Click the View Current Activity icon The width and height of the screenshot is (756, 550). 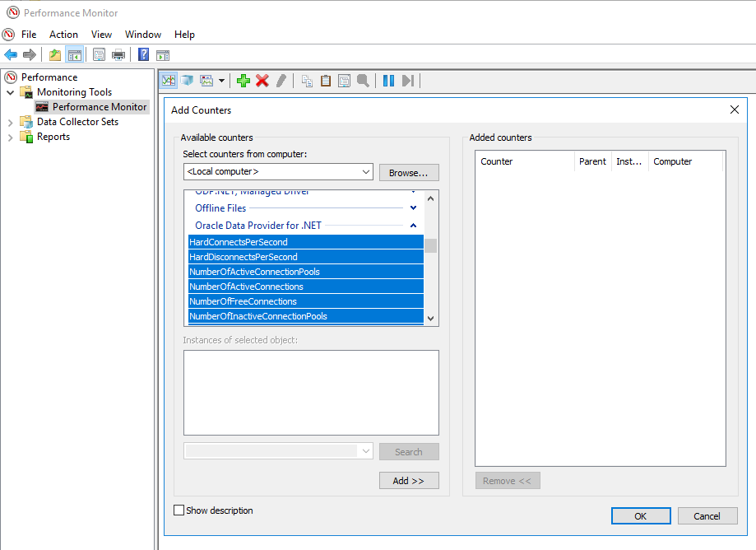[x=169, y=81]
